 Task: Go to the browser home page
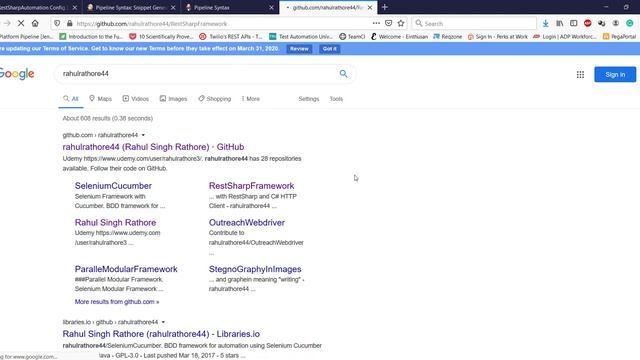coord(35,23)
